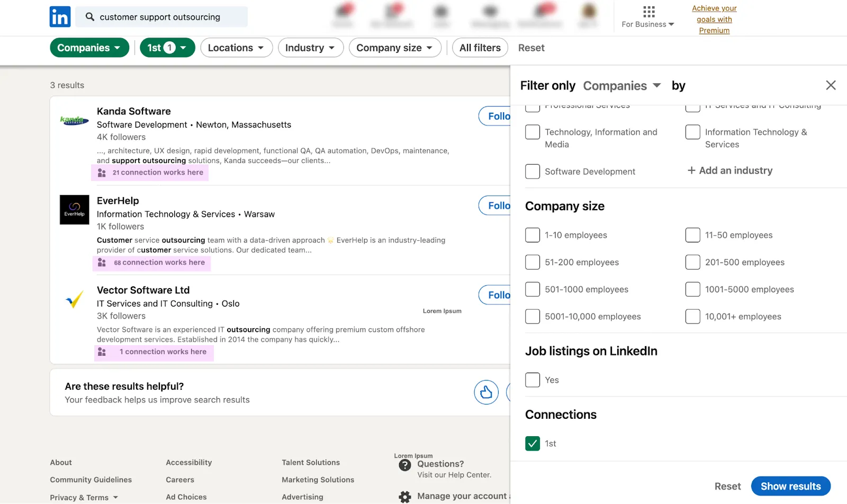Screen dimensions: 847x504
Task: Close the filter panel with X
Action: point(831,85)
